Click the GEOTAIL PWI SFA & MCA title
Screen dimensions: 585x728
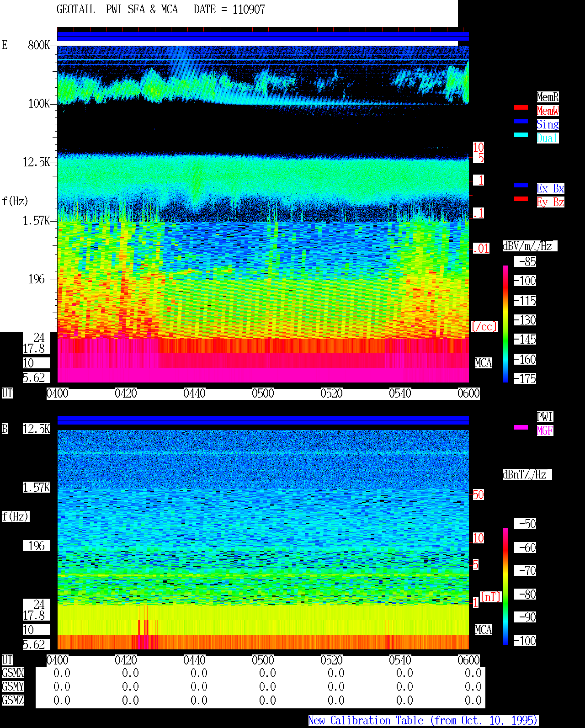(117, 10)
